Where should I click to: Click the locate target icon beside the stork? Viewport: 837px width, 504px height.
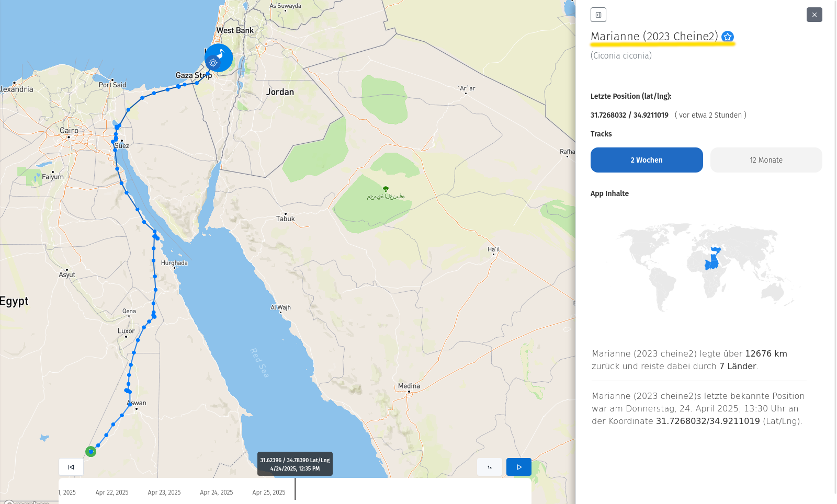coord(213,63)
